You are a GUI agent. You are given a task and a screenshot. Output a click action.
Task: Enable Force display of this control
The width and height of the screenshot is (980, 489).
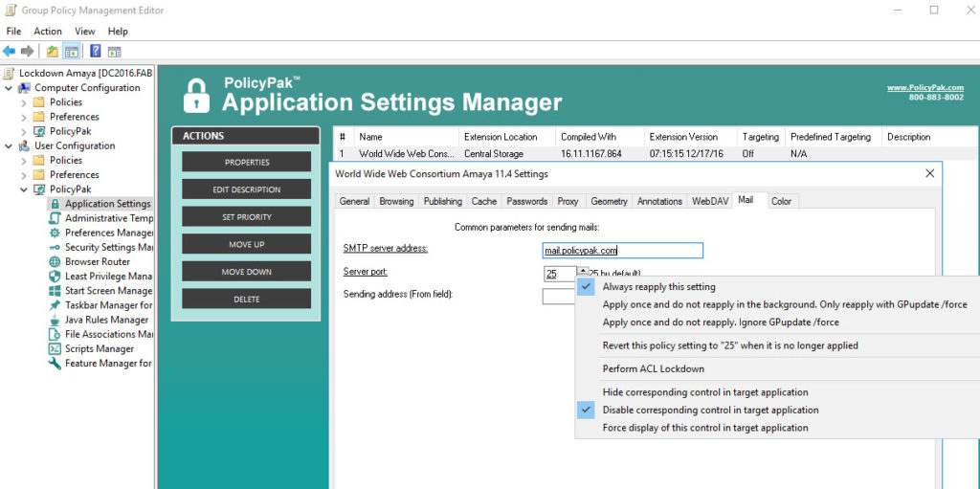(705, 428)
